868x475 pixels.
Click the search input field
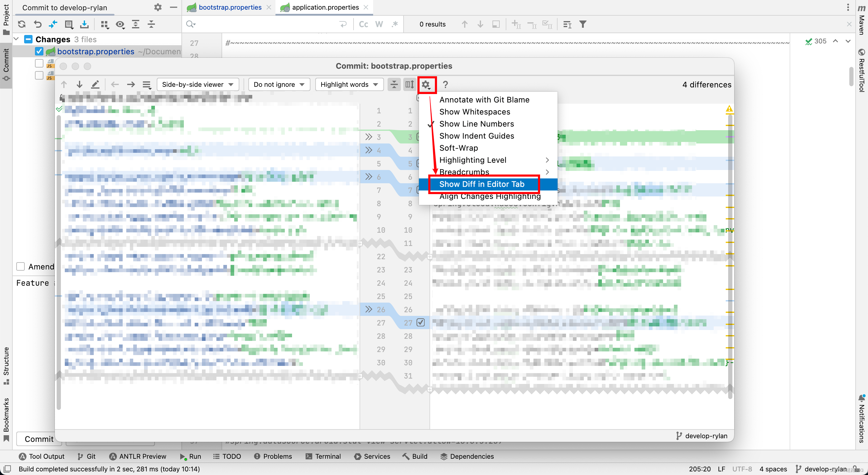pos(266,24)
